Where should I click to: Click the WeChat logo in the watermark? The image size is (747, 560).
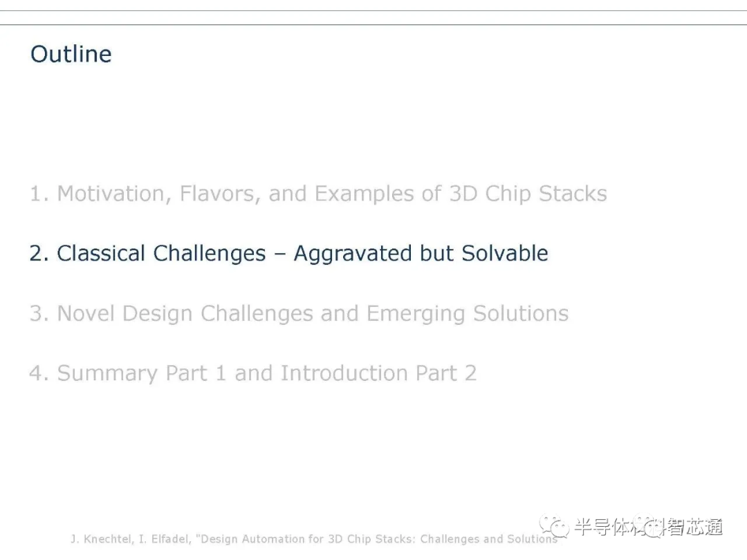pyautogui.click(x=554, y=525)
